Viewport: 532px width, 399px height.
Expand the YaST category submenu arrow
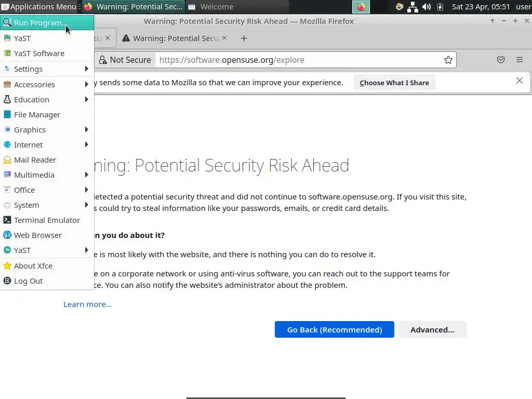[87, 250]
